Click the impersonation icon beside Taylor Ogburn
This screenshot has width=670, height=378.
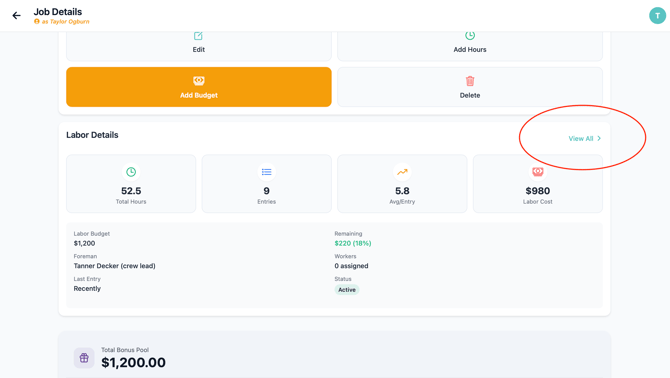pos(37,21)
